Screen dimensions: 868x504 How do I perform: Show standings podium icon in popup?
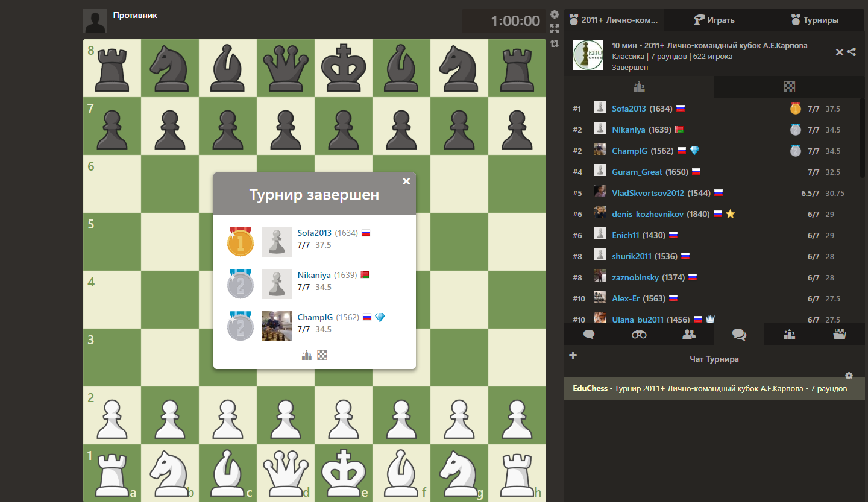click(307, 355)
